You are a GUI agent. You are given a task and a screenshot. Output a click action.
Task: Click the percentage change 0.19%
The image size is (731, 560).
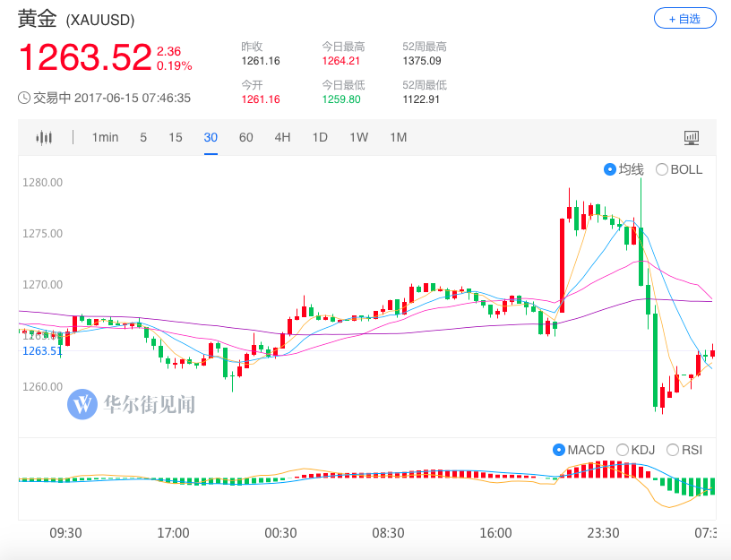[x=175, y=65]
